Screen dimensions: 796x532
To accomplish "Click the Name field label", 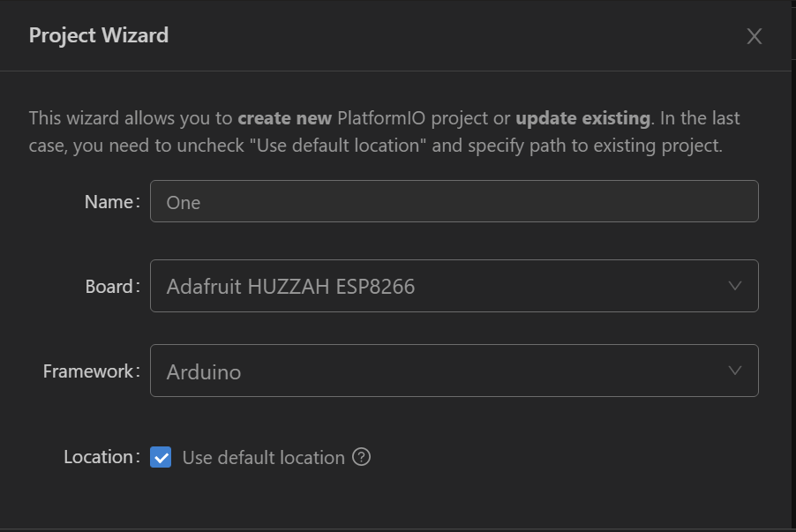I will point(110,201).
